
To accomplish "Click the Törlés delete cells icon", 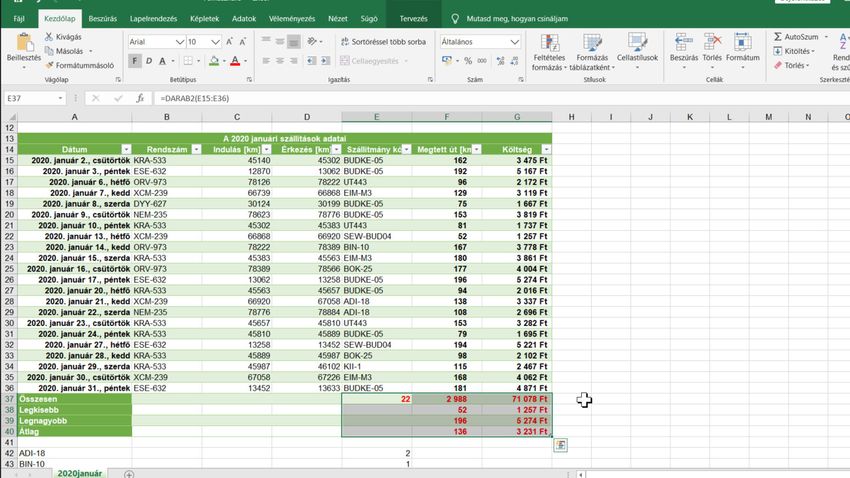I will click(x=712, y=42).
